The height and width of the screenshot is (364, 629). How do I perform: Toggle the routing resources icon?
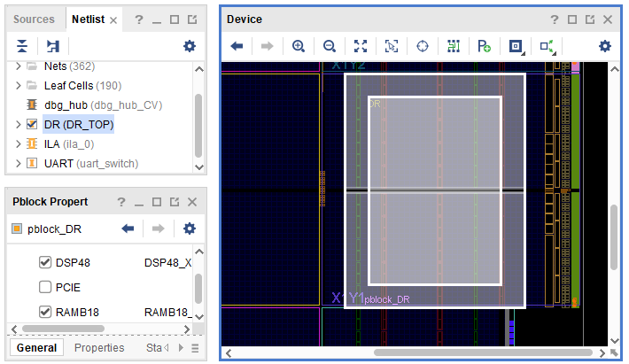pos(454,46)
